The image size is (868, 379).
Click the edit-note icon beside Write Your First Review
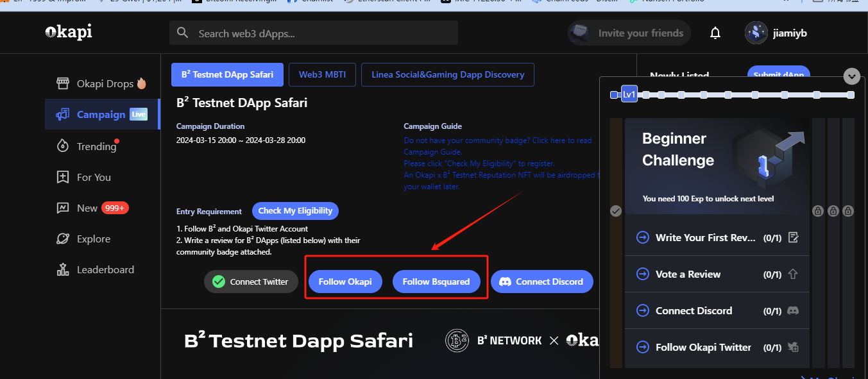click(793, 237)
